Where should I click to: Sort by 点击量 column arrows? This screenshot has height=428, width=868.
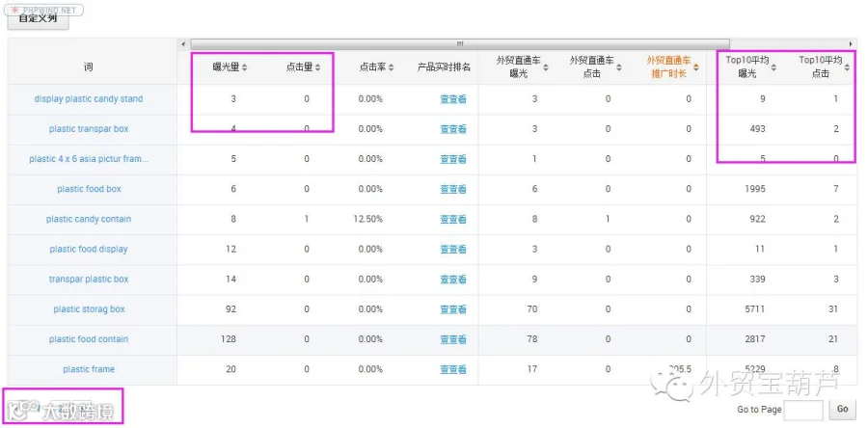317,67
